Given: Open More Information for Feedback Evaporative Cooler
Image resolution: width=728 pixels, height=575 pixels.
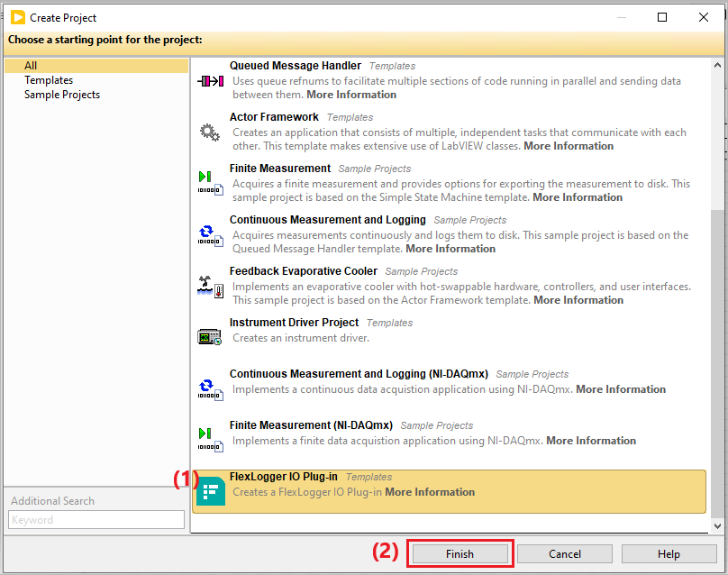Looking at the screenshot, I should [578, 300].
